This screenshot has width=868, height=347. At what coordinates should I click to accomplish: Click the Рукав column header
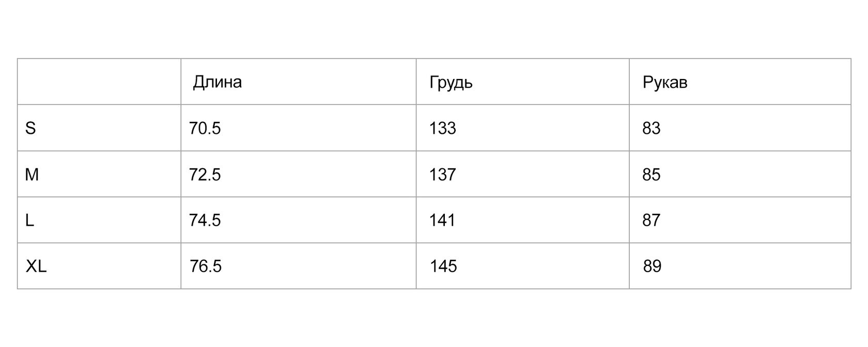pyautogui.click(x=664, y=82)
